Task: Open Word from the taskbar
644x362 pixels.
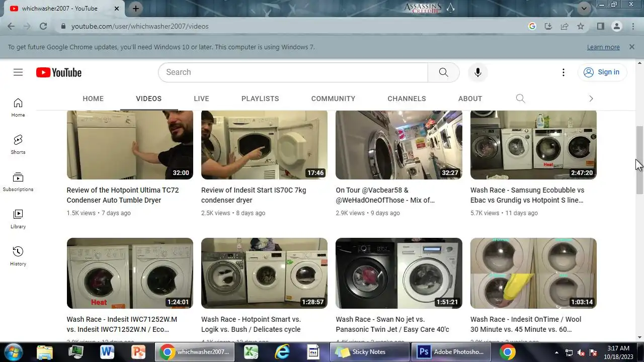Action: pos(107,352)
